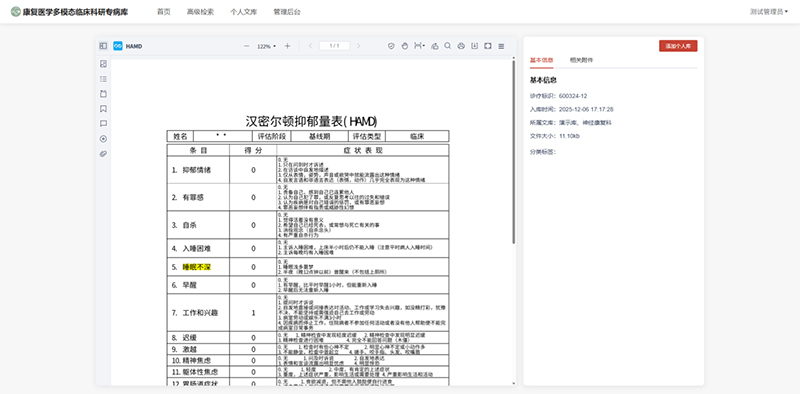Show the thumbnails panel icon
The image size is (800, 394).
click(x=104, y=64)
